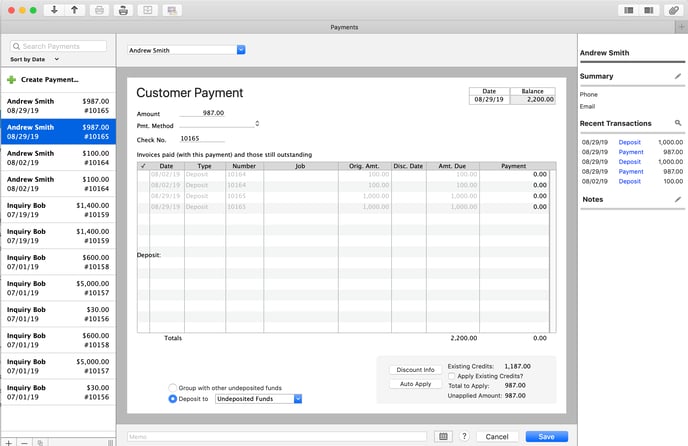Viewport: 688px width, 446px height.
Task: Click the Amount field showing 987.00
Action: click(x=202, y=113)
